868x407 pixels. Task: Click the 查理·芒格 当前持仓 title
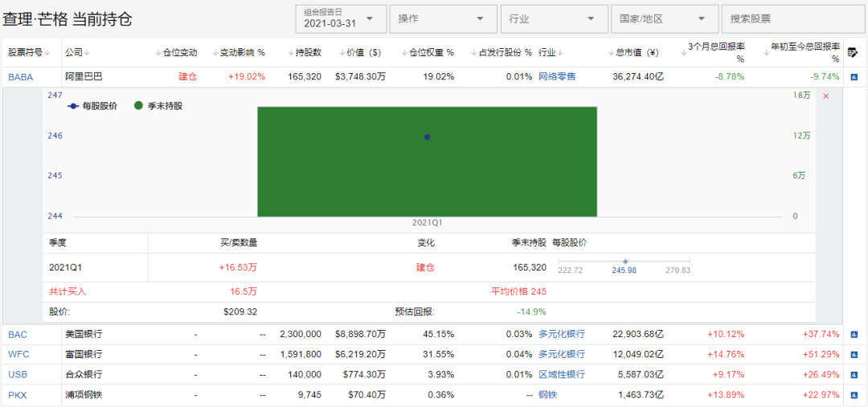coord(67,20)
